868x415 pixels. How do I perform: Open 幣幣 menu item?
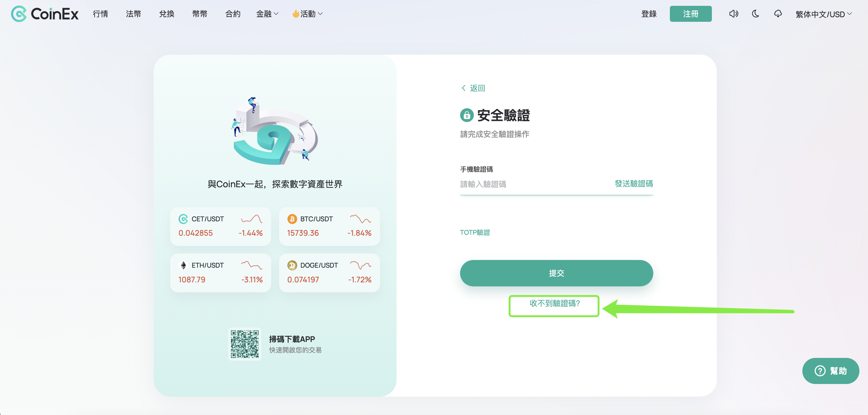tap(200, 14)
